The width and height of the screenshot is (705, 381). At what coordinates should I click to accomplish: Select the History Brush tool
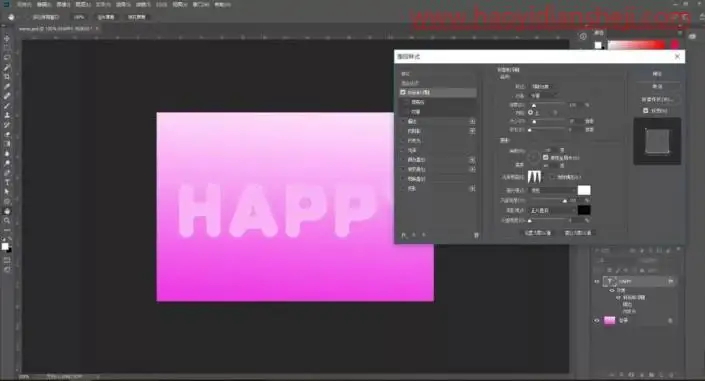[7, 125]
